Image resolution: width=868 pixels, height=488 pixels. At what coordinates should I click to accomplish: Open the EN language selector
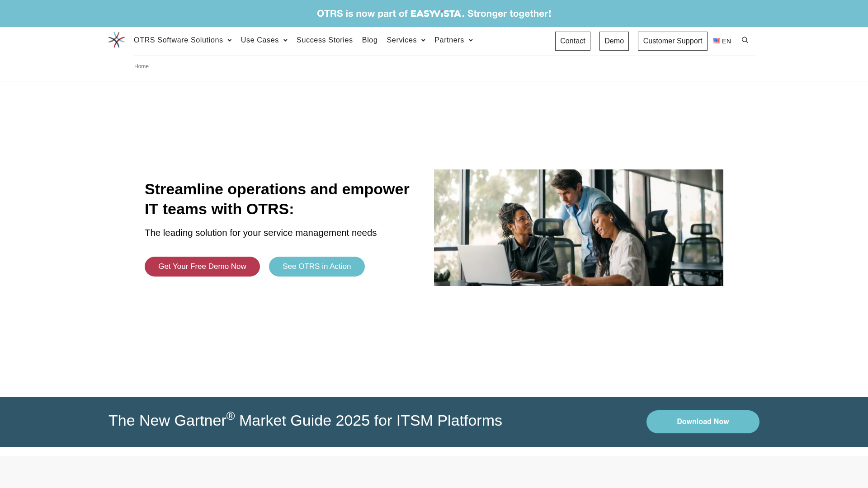coord(722,41)
